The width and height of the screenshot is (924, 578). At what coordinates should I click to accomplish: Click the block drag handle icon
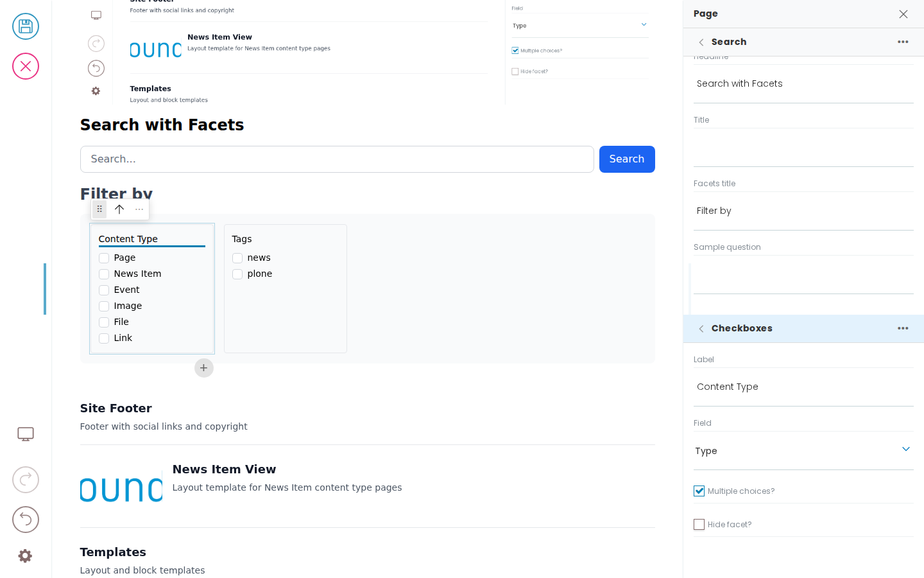(x=99, y=209)
